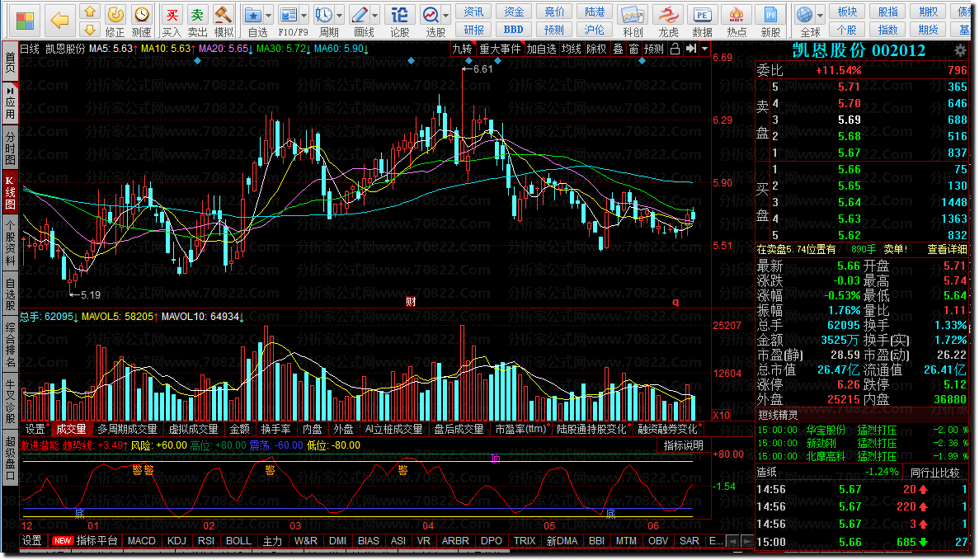Open the 测速 speed test clock icon

pyautogui.click(x=142, y=14)
